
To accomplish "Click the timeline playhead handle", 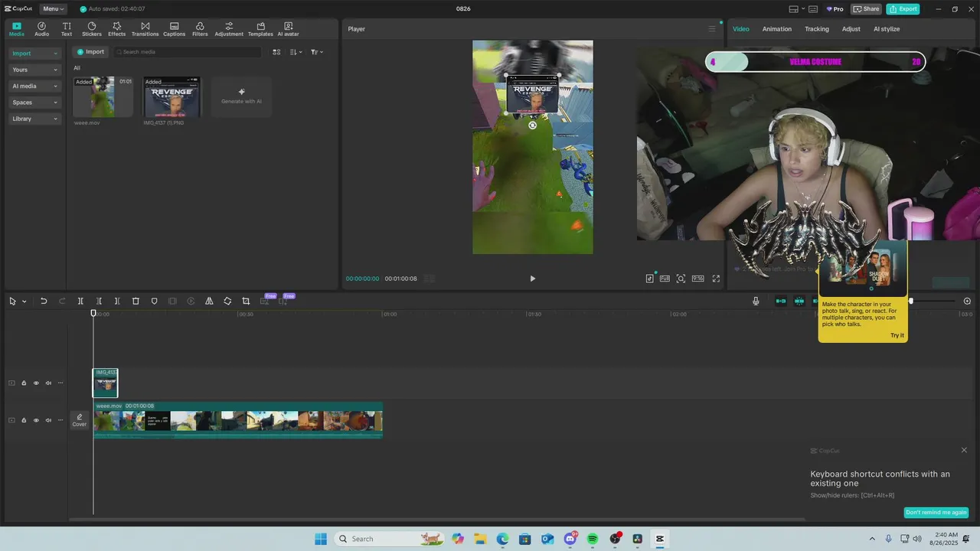I will tap(93, 313).
